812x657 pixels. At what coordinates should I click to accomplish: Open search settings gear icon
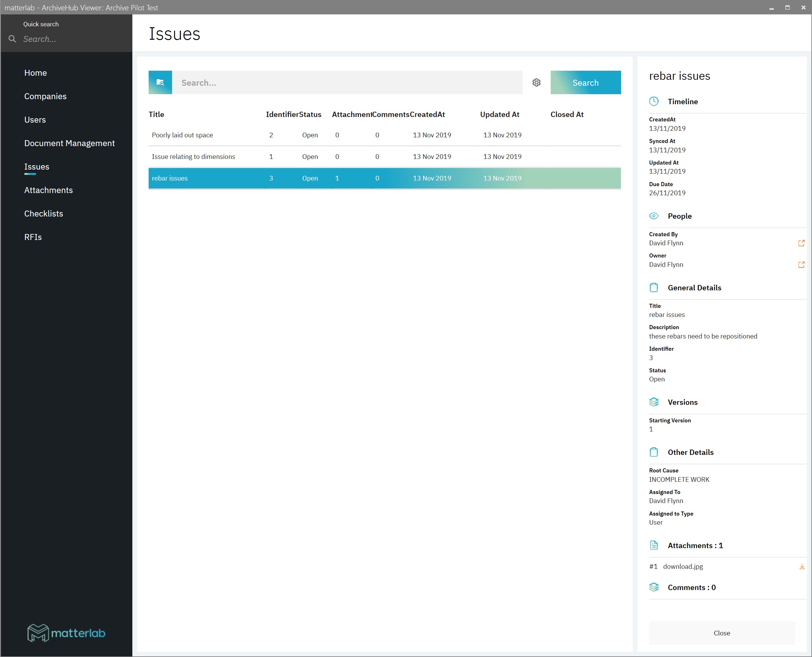[x=536, y=83]
